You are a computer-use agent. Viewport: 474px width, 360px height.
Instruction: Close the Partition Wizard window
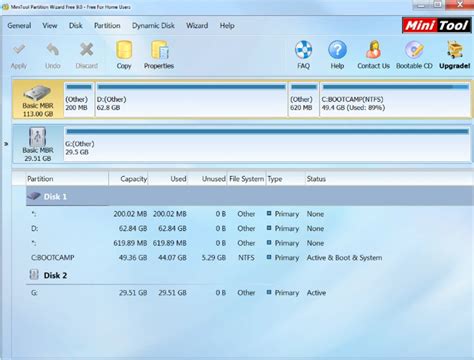[460, 4]
